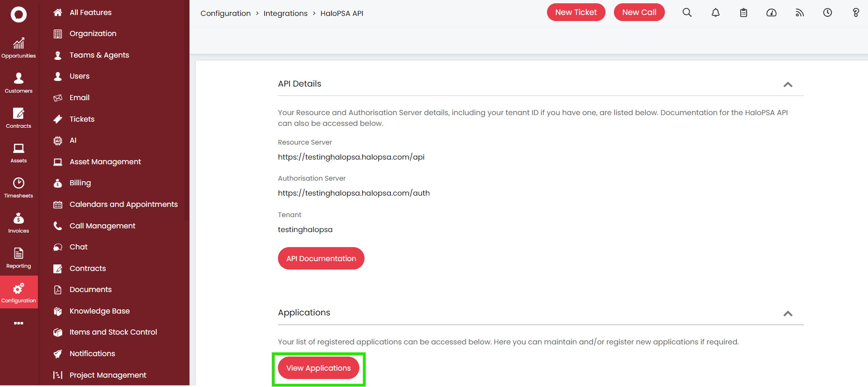868x387 pixels.
Task: Click the View Applications button
Action: point(319,368)
